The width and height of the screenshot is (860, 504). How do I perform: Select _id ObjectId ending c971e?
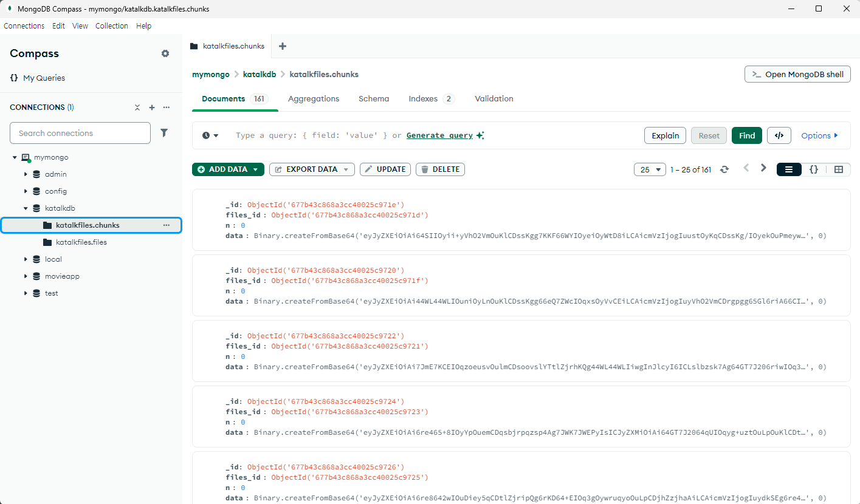click(325, 205)
